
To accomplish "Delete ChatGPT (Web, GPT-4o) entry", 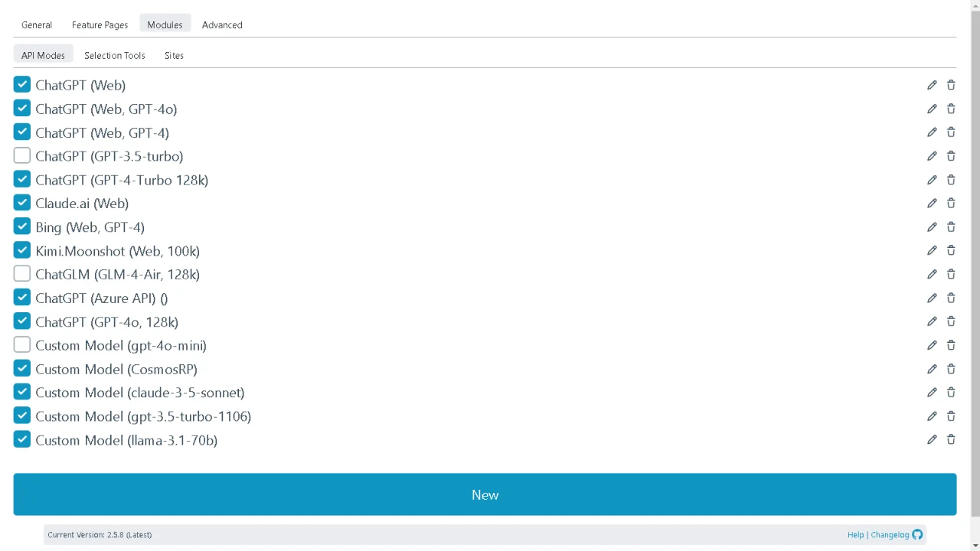I will (951, 109).
